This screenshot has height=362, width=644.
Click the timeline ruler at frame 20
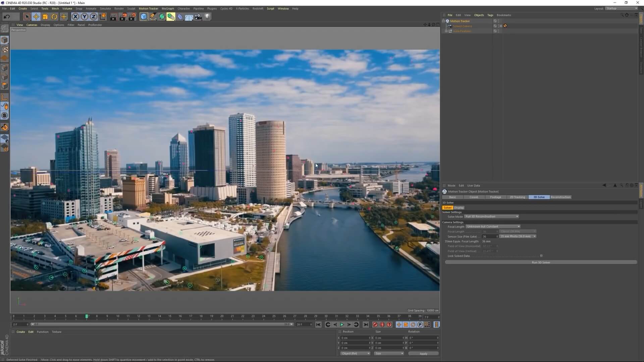pyautogui.click(x=222, y=316)
